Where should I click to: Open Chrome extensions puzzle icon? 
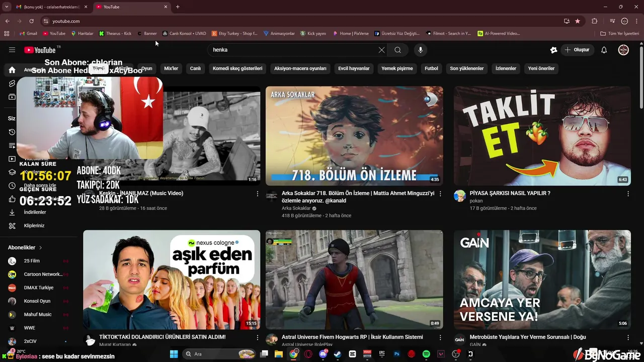coord(595,21)
